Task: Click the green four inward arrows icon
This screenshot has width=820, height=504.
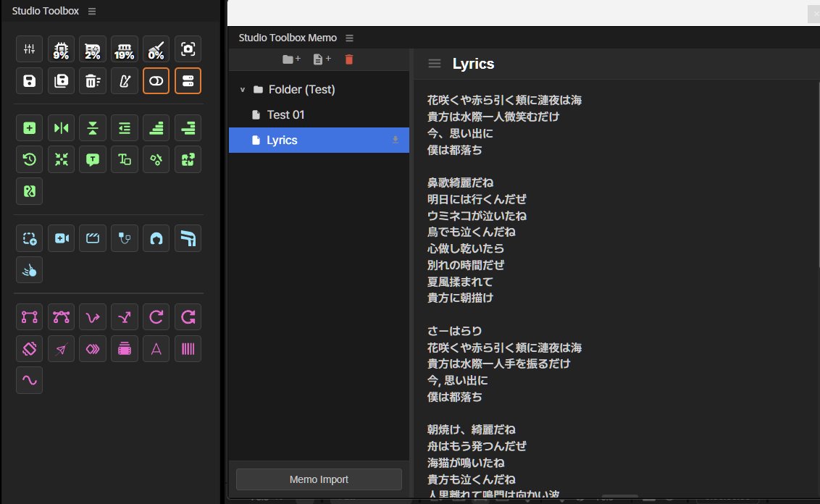Action: [61, 159]
